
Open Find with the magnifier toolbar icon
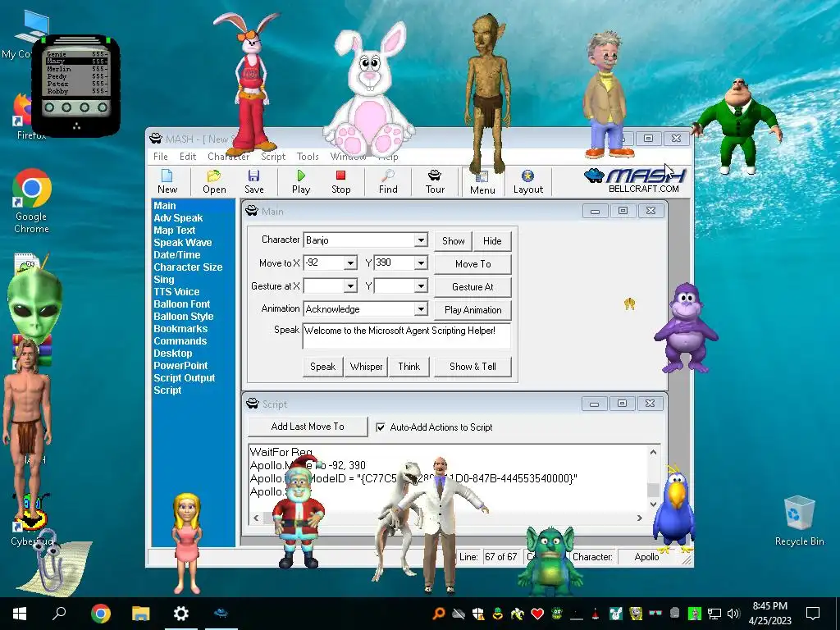[x=388, y=181]
